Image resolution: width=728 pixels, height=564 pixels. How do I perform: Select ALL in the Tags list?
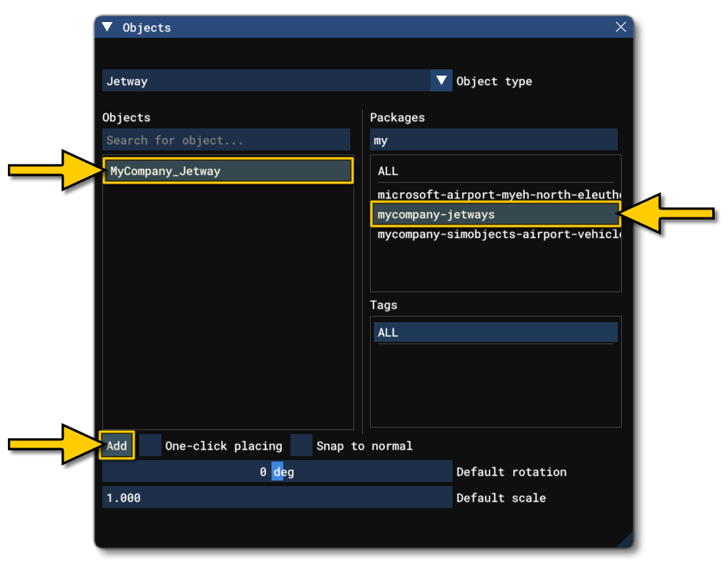[495, 332]
